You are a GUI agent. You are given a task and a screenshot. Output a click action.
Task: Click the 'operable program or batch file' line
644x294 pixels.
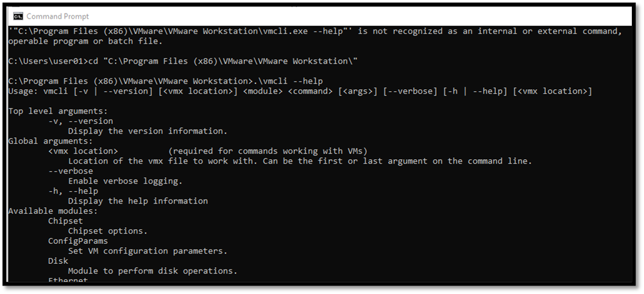pos(85,42)
